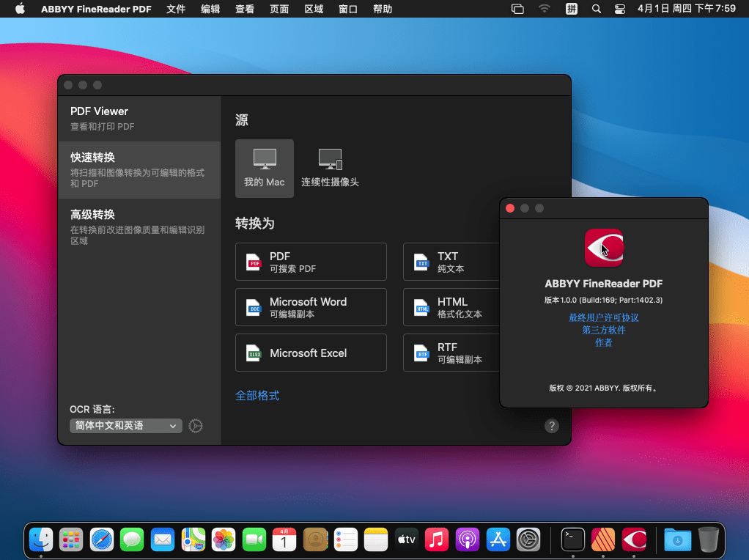Image resolution: width=749 pixels, height=560 pixels.
Task: Click the screen mirroring icon in menu bar
Action: point(517,9)
